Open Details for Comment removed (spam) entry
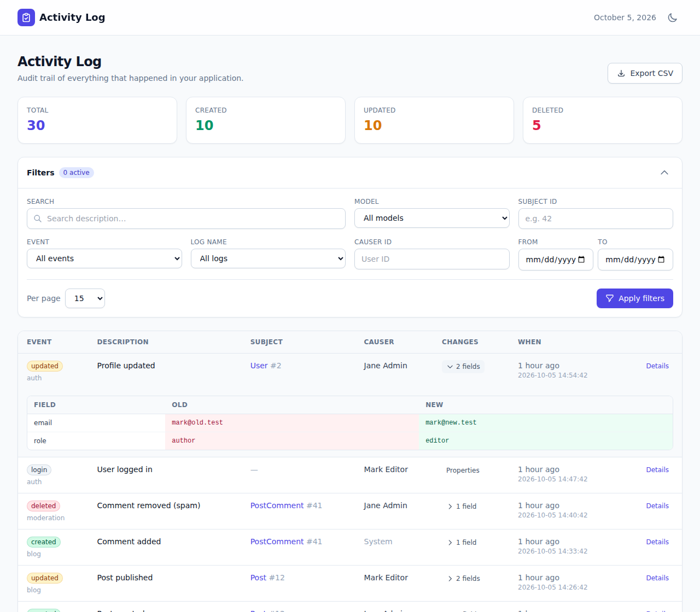This screenshot has width=700, height=612. 657,506
